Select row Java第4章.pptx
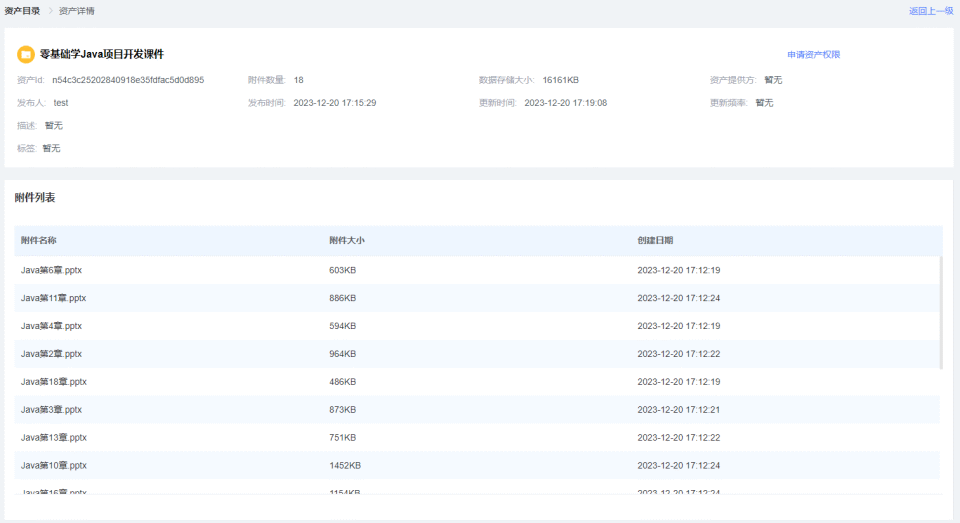The width and height of the screenshot is (960, 523). pos(477,326)
